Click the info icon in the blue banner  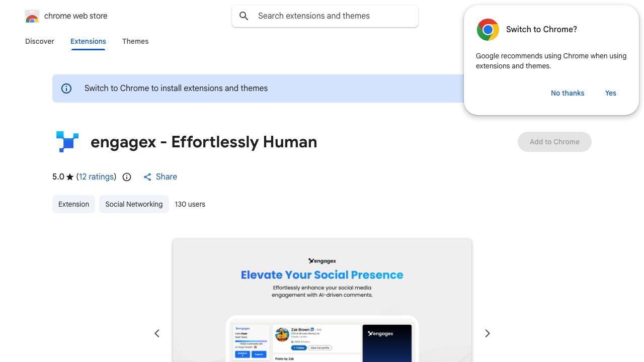click(x=66, y=88)
